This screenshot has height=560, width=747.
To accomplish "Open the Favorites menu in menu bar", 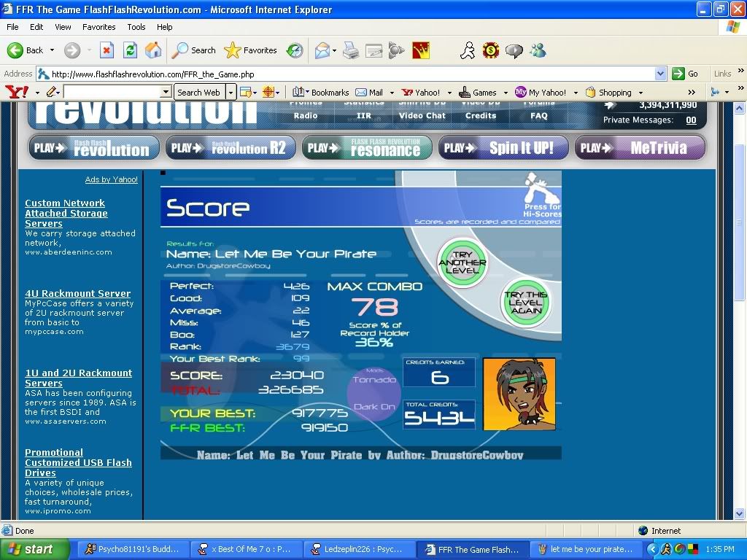I will click(x=98, y=27).
